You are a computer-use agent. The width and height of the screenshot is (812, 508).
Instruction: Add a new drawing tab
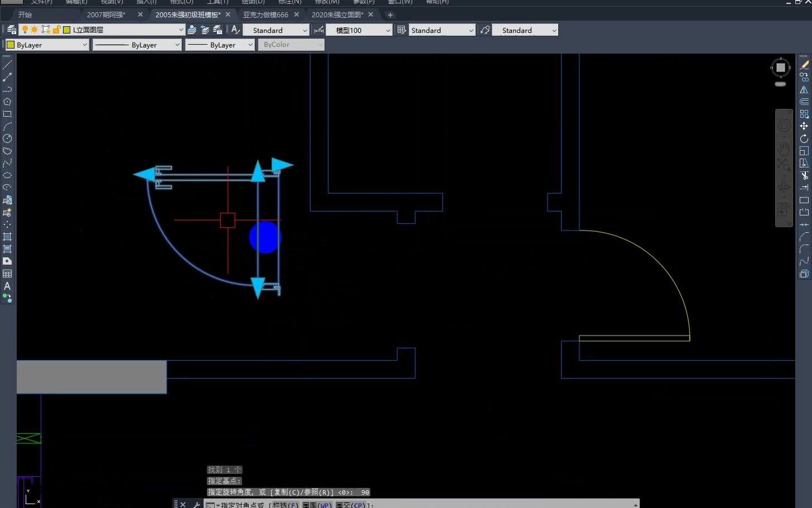390,15
